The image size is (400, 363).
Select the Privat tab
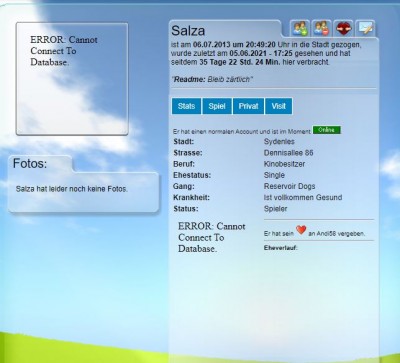[x=248, y=106]
